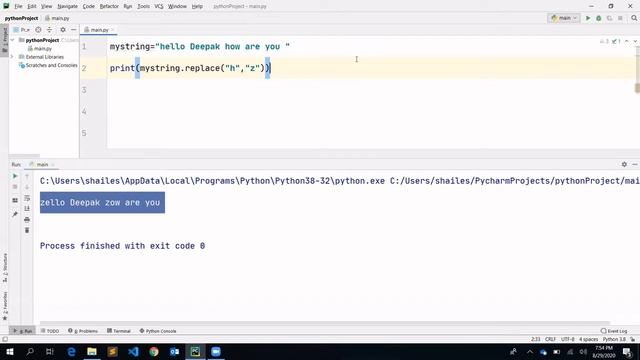Open the Refactor menu

click(109, 6)
